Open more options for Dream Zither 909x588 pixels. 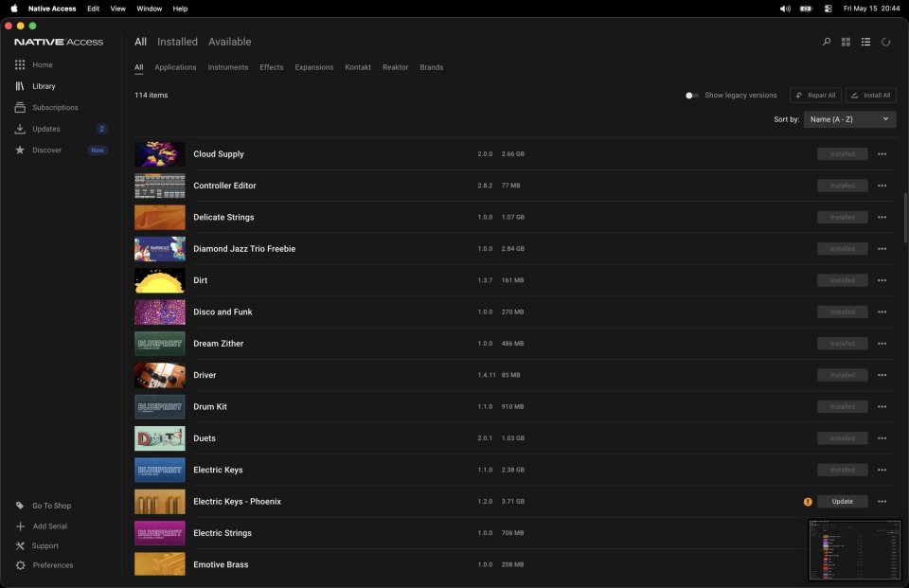coord(882,344)
